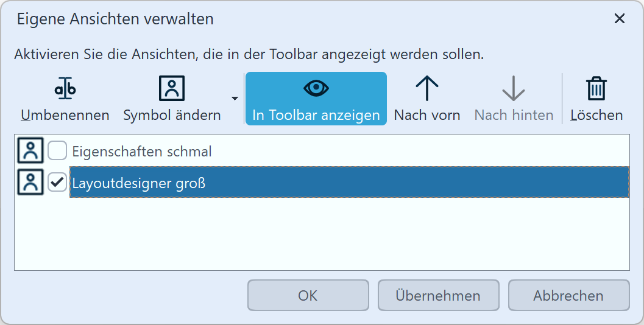The height and width of the screenshot is (325, 644).
Task: Select the Layoutdesigner groß list entry
Action: (x=139, y=183)
